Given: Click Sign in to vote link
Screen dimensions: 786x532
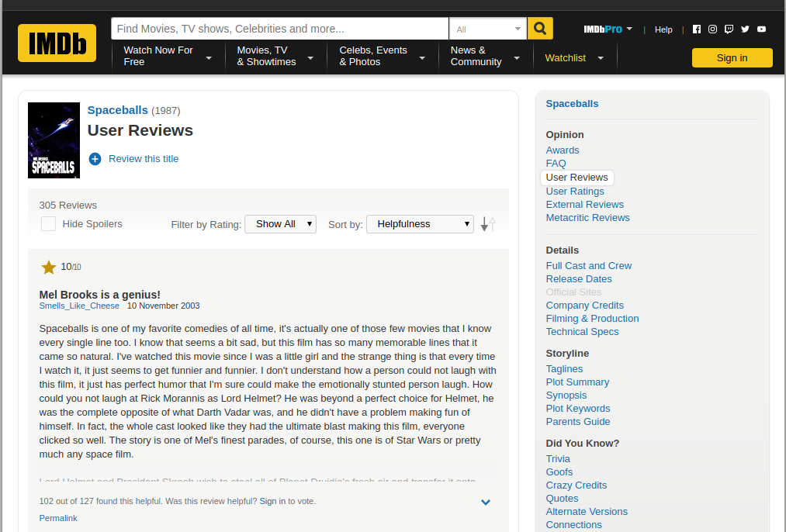Looking at the screenshot, I should pos(272,502).
